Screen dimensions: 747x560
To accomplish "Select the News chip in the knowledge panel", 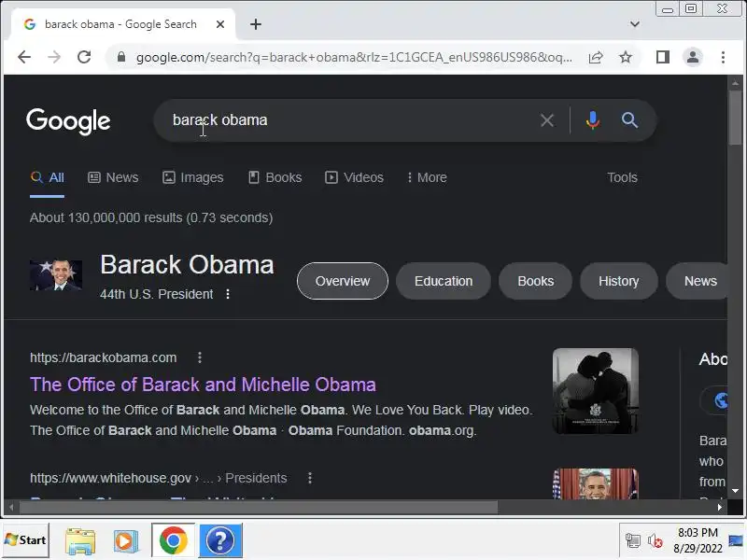I will (698, 281).
